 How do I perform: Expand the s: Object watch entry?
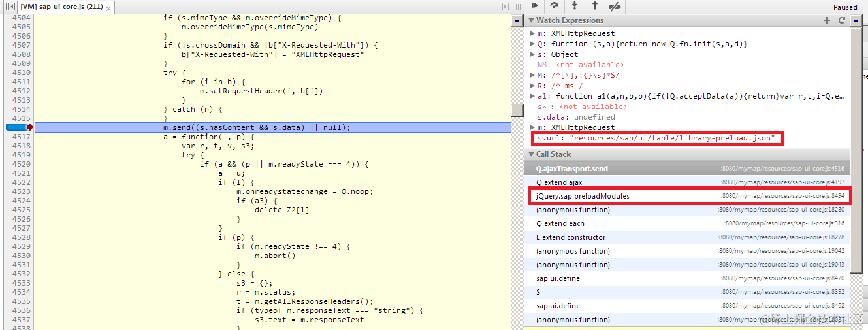pos(532,54)
